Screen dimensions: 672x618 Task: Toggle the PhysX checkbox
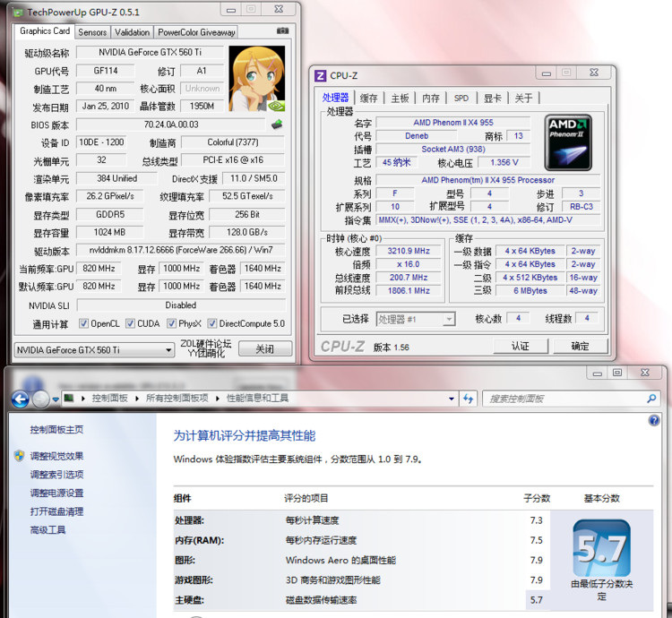171,323
